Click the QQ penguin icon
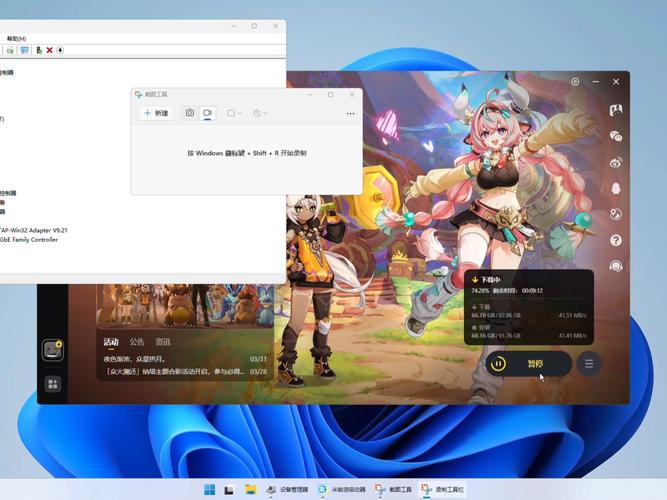 point(616,188)
